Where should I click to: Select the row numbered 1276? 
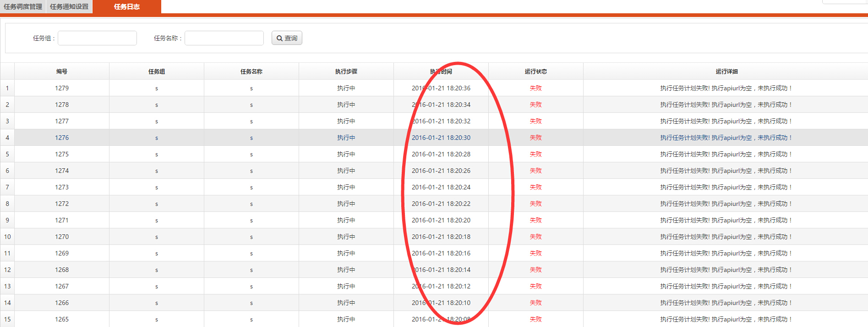[434, 138]
